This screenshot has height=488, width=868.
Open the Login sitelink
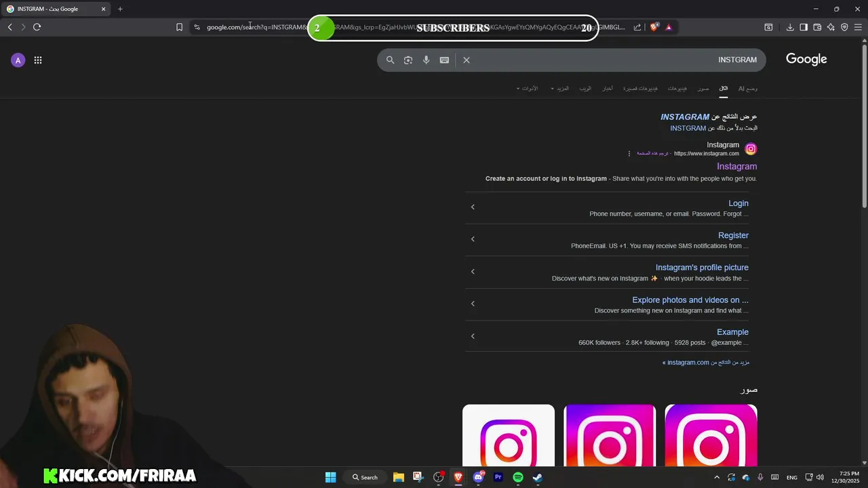pos(738,203)
